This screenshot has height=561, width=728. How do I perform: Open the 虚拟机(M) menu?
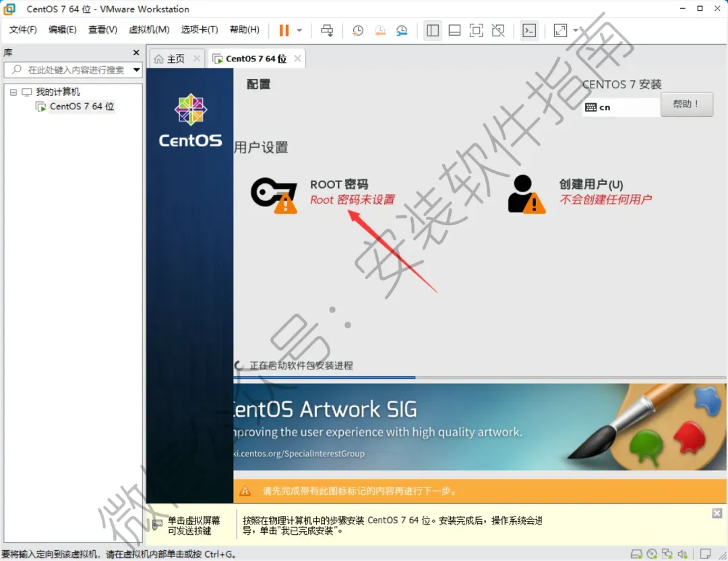tap(149, 30)
